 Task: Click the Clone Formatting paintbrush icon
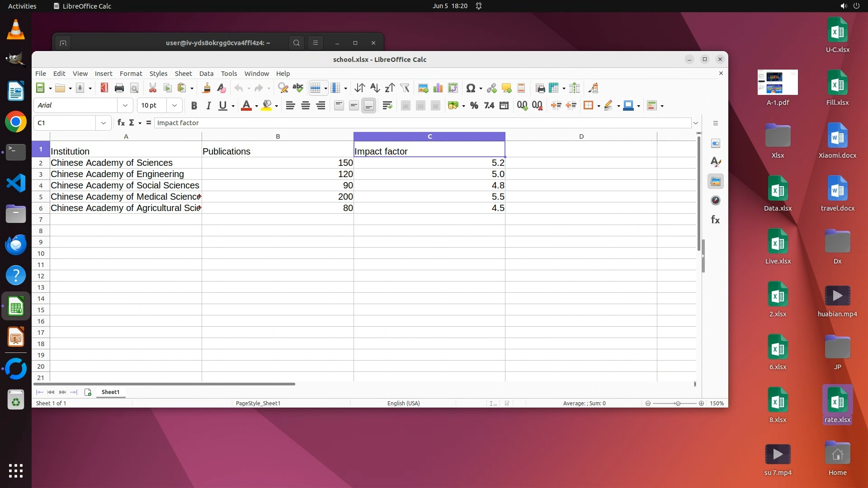pos(207,88)
